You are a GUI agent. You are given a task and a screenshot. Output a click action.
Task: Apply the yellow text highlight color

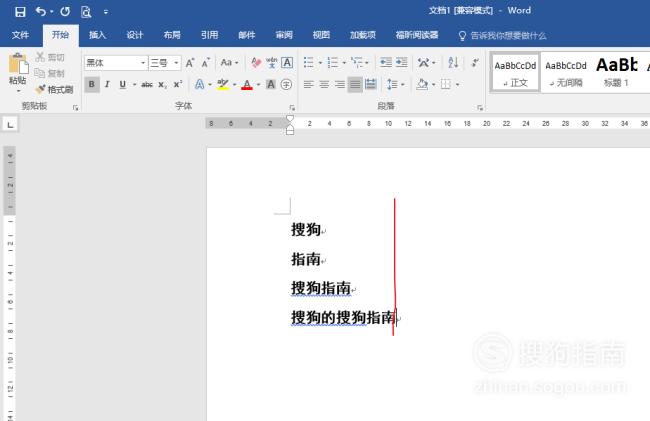tap(223, 85)
